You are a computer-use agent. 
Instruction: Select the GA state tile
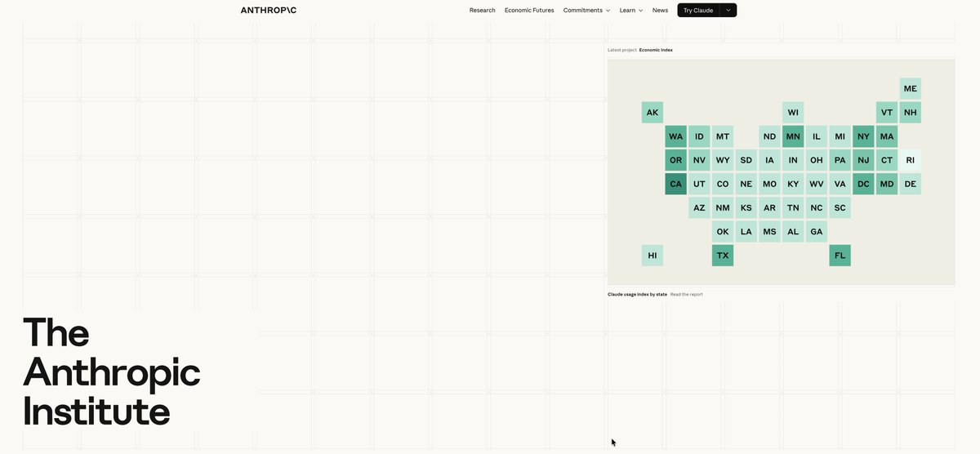[x=817, y=231]
